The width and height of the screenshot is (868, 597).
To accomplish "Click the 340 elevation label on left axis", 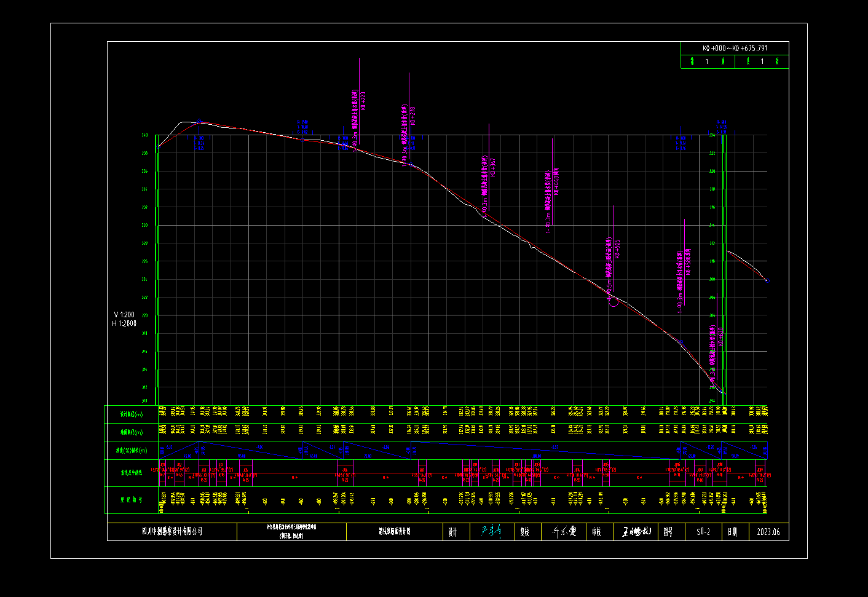I will (x=144, y=135).
